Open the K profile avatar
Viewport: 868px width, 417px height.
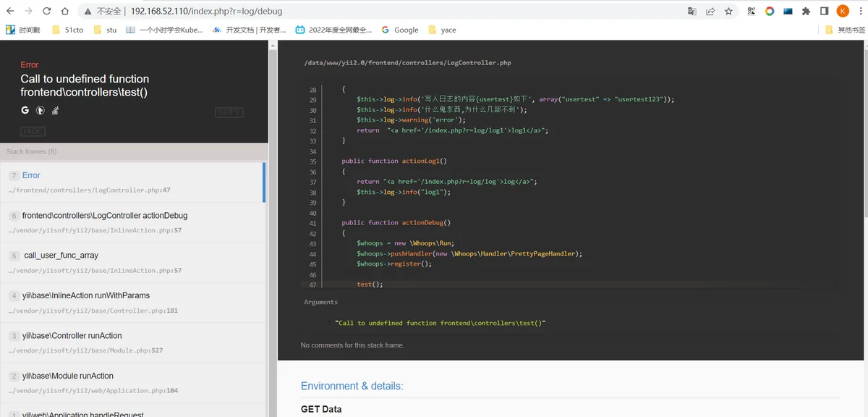[843, 11]
